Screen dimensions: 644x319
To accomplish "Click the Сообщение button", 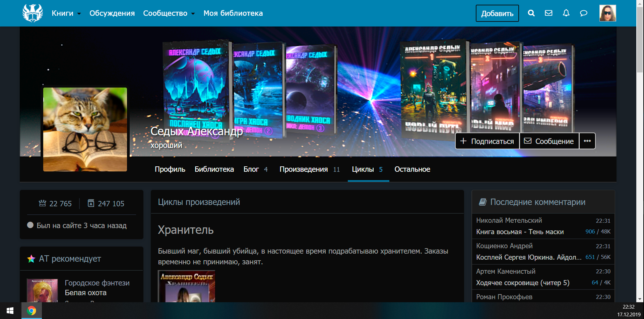I will click(x=549, y=141).
